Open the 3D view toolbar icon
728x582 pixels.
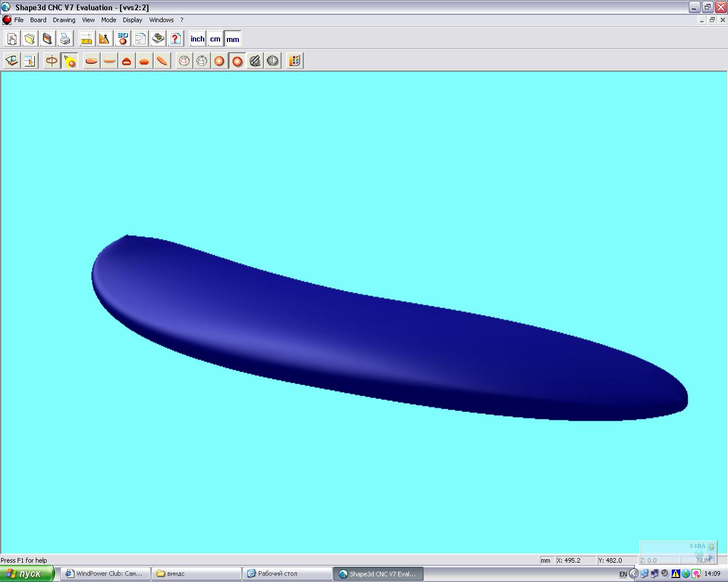pos(122,39)
